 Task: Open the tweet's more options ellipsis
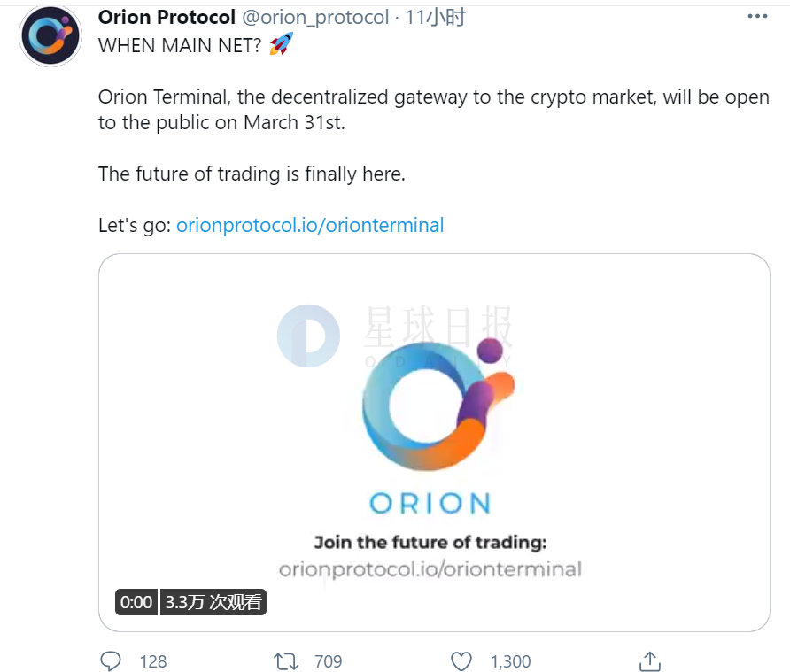tap(757, 17)
